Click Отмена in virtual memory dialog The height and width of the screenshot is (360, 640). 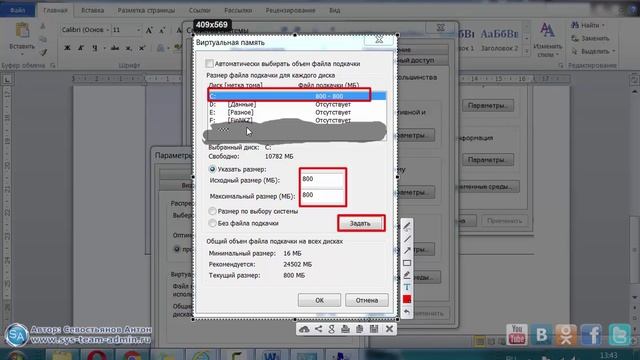coord(367,300)
